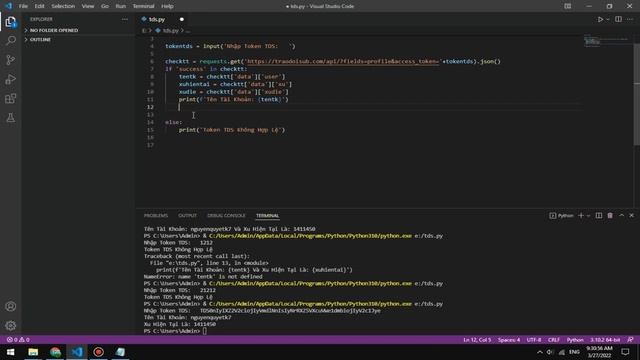The image size is (640, 360).
Task: Change indentation via Spaces: 4
Action: click(x=509, y=340)
